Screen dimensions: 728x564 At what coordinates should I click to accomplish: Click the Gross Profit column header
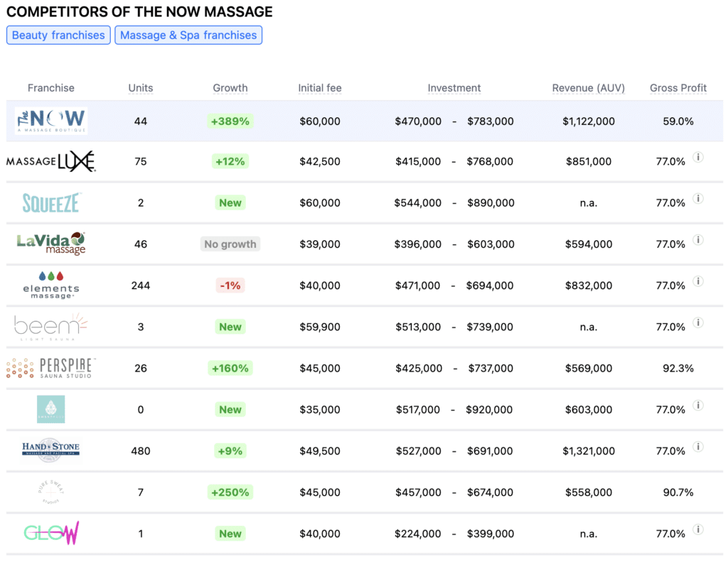point(678,88)
